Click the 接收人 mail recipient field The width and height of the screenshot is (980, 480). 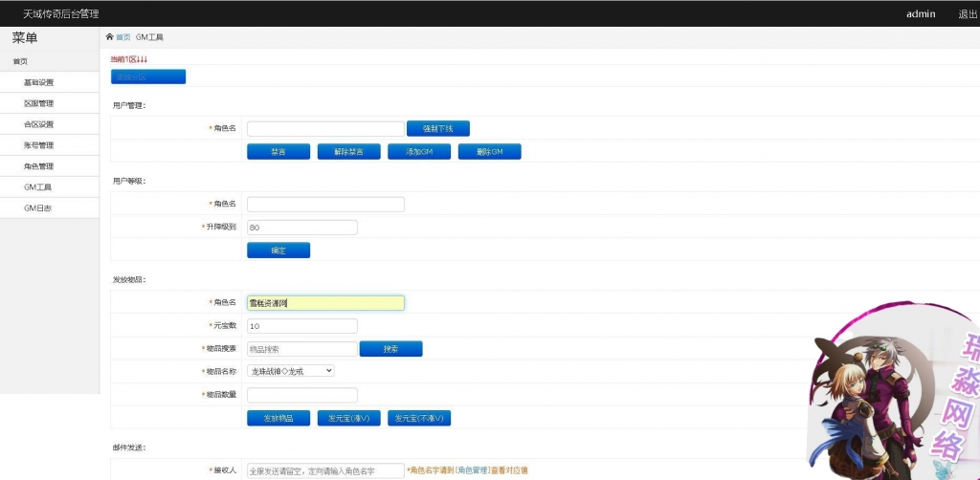pos(325,470)
